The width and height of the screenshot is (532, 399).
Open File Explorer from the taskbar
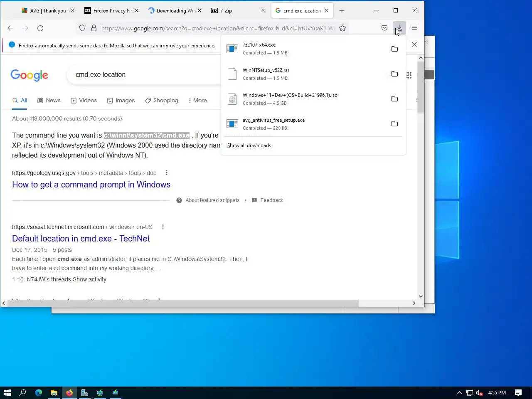coord(54,392)
